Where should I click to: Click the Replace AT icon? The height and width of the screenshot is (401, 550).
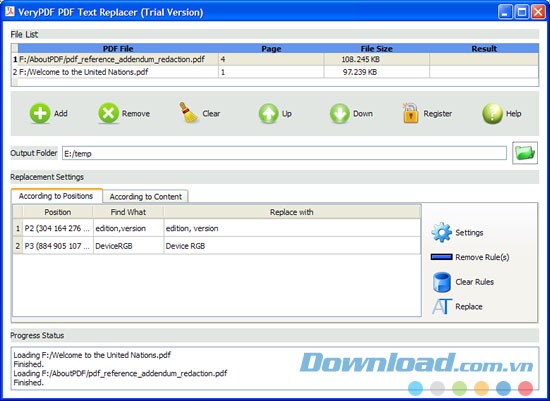441,307
